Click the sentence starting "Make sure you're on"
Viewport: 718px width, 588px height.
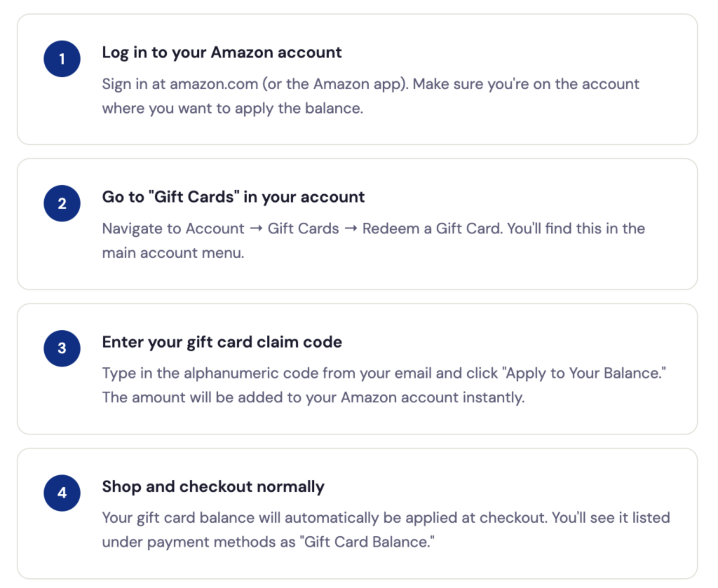tap(526, 84)
